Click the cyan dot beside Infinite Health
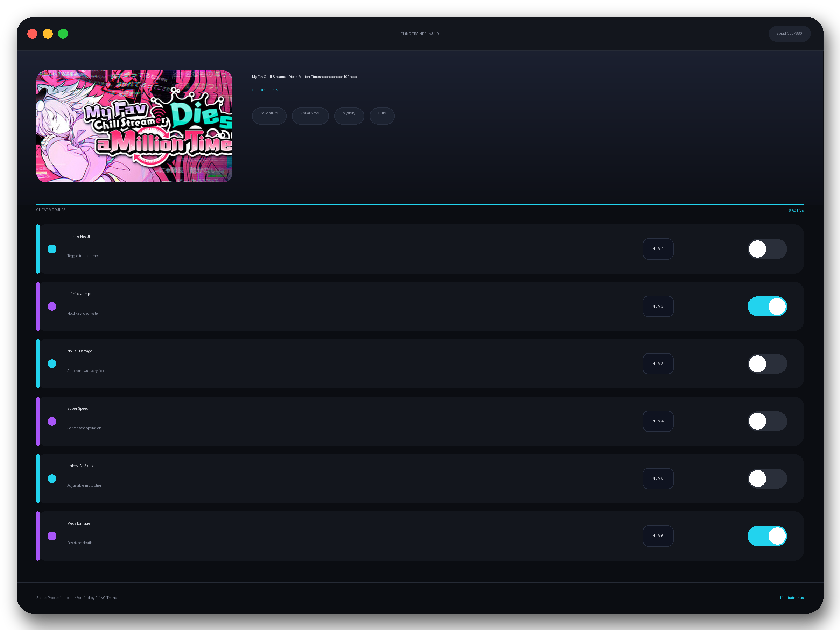The image size is (840, 630). coord(52,249)
